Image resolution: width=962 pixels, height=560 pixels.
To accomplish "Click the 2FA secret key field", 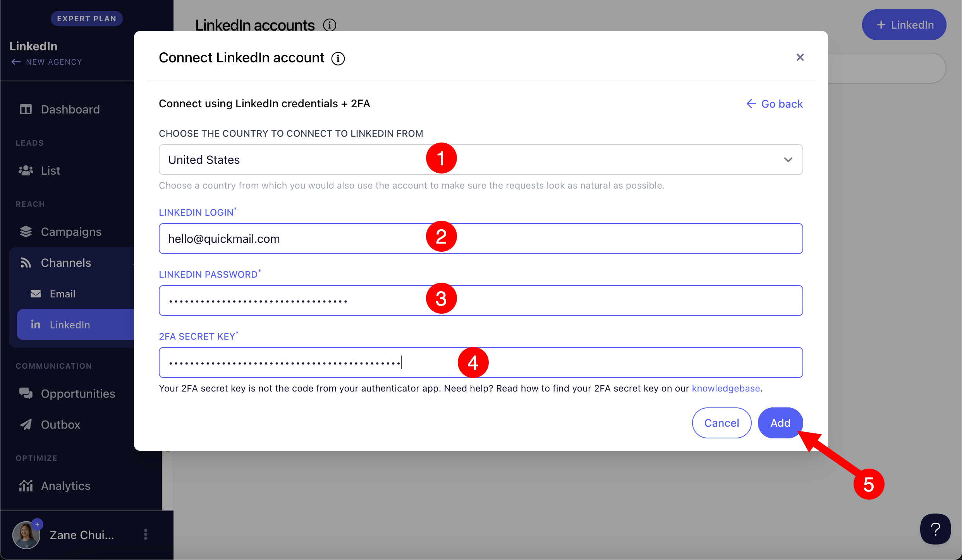I will click(481, 362).
